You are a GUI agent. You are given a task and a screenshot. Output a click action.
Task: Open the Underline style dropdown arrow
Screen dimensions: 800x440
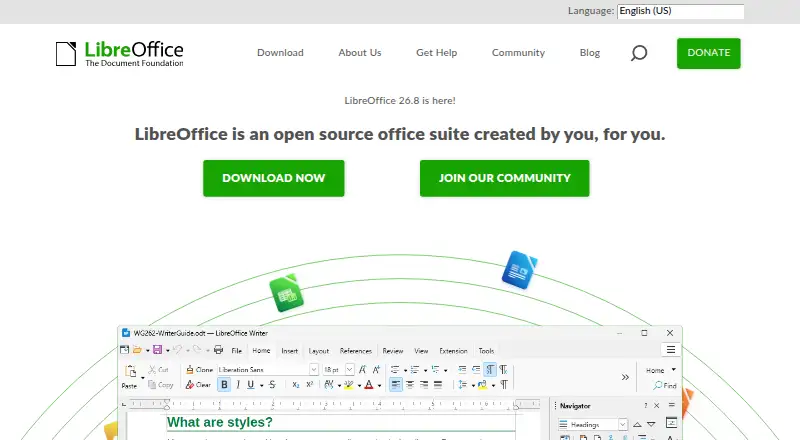262,385
